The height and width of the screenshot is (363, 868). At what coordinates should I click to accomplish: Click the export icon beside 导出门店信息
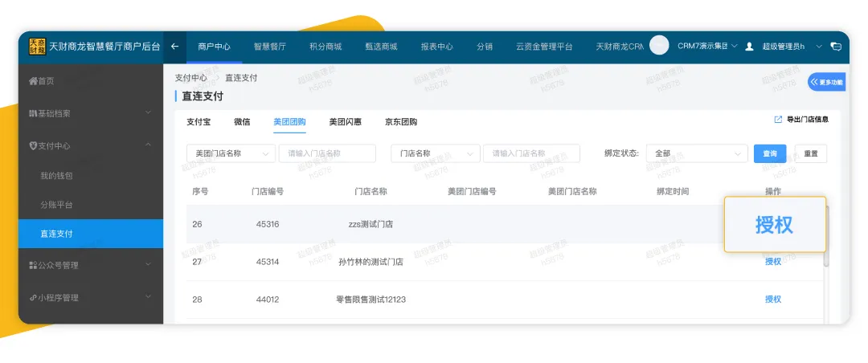[x=778, y=120]
